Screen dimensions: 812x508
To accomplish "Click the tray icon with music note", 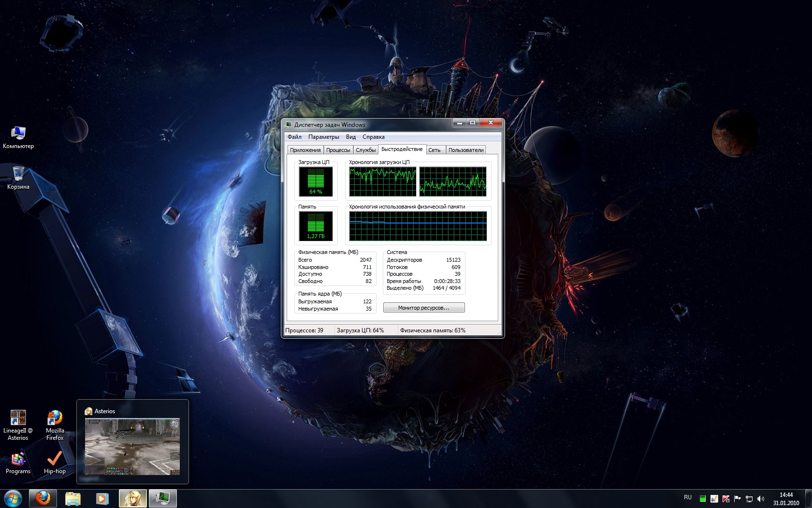I will pyautogui.click(x=714, y=499).
